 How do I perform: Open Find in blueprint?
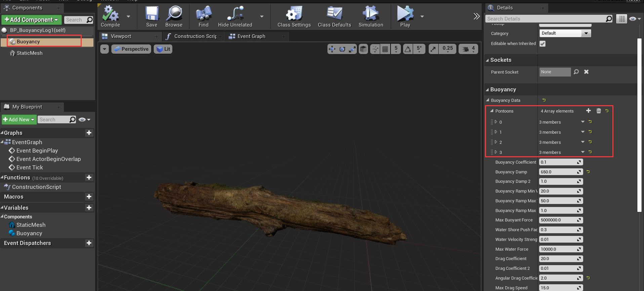tap(203, 16)
